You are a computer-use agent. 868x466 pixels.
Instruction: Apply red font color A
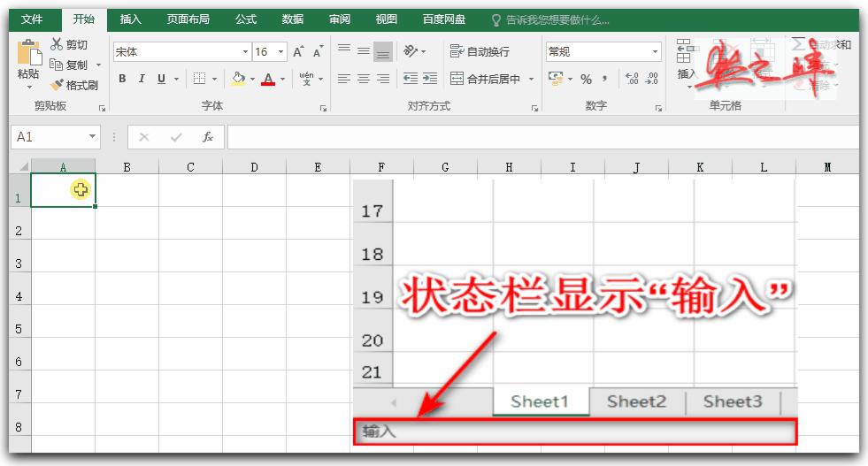pyautogui.click(x=268, y=80)
